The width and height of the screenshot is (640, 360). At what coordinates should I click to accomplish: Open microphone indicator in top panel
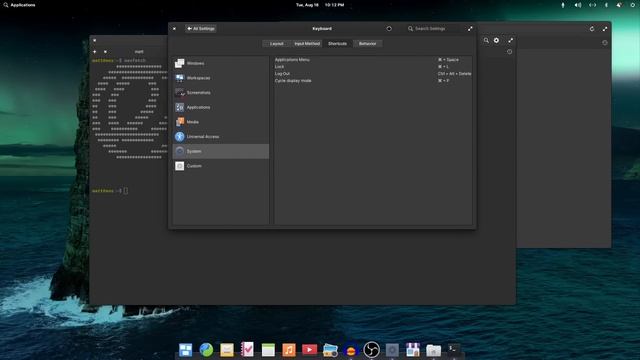click(x=563, y=5)
